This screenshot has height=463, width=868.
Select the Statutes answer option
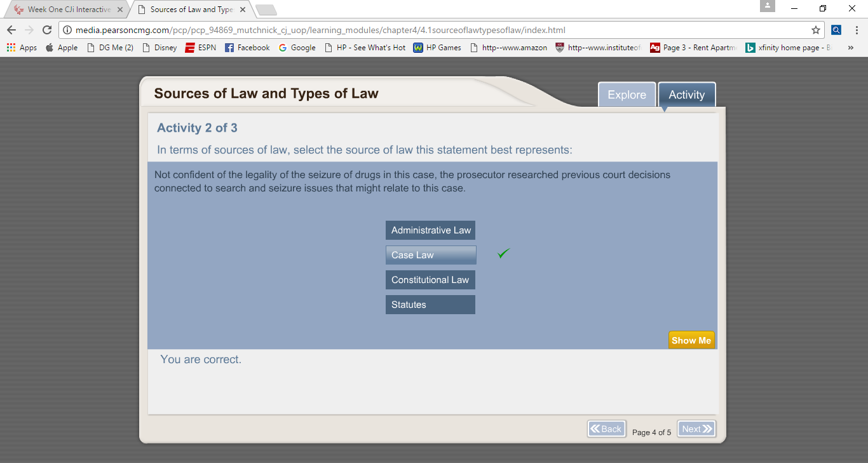tap(430, 304)
